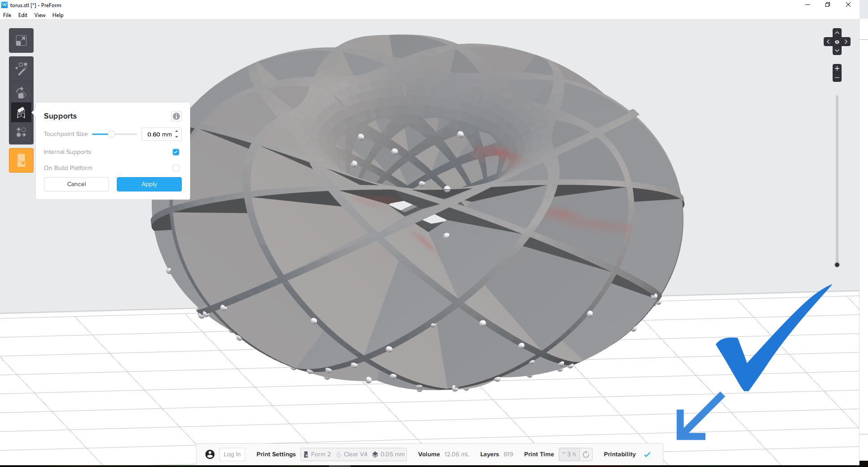Rotate view left with left arrow
This screenshot has width=868, height=467.
click(828, 42)
